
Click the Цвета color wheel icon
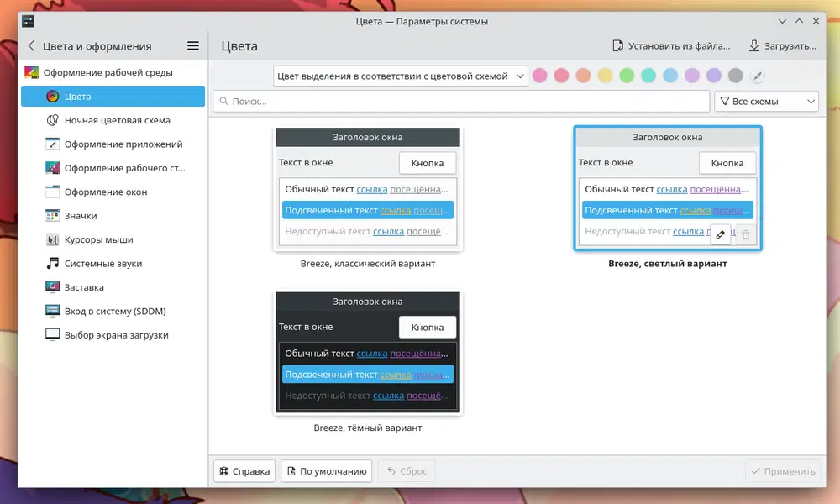[52, 97]
